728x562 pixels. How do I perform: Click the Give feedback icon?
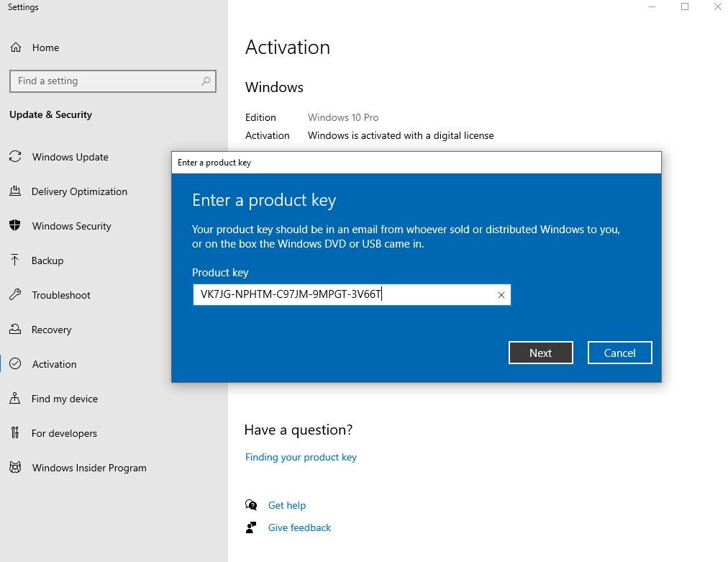pyautogui.click(x=251, y=527)
